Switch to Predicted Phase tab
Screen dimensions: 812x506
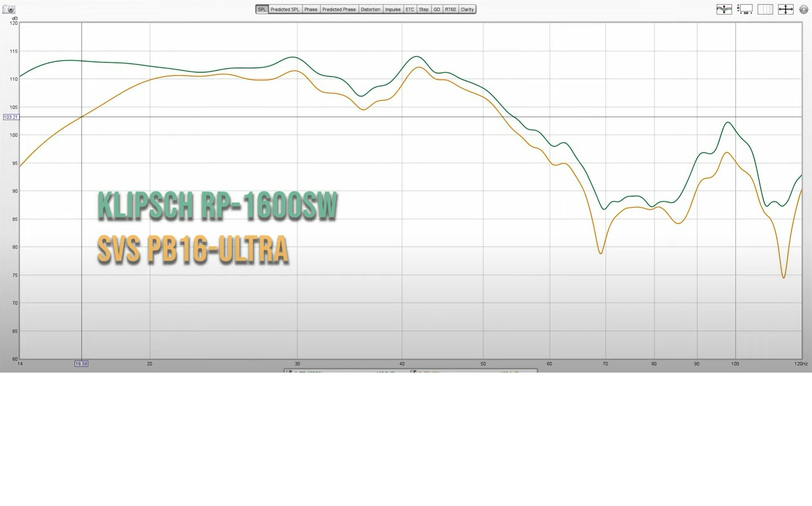pyautogui.click(x=339, y=9)
